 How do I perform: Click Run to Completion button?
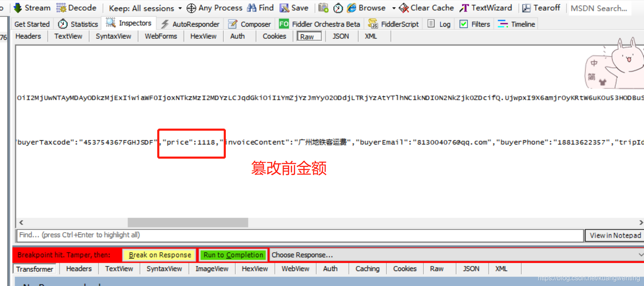[233, 255]
